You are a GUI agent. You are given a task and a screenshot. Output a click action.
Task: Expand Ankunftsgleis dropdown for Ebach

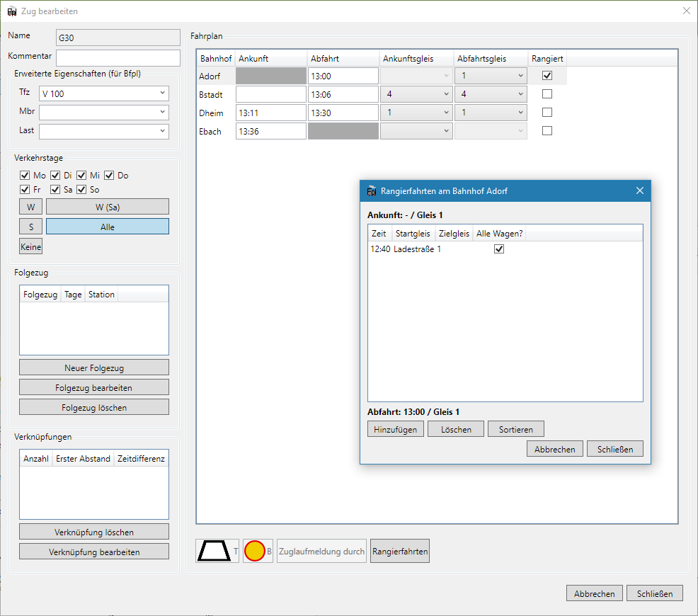tap(416, 131)
